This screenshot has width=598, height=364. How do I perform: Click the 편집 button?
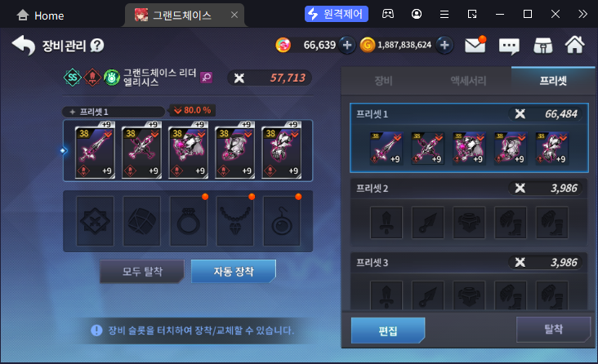tap(388, 331)
